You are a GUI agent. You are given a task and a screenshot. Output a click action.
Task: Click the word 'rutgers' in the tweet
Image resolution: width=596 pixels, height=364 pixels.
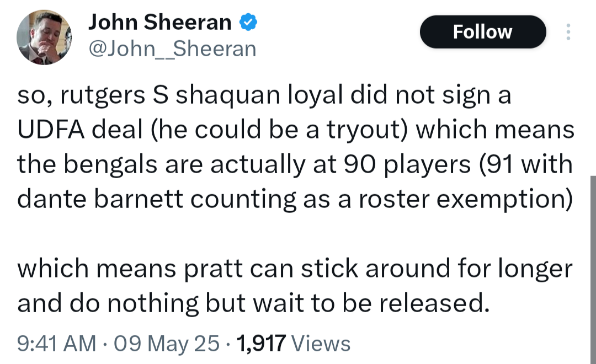point(103,95)
